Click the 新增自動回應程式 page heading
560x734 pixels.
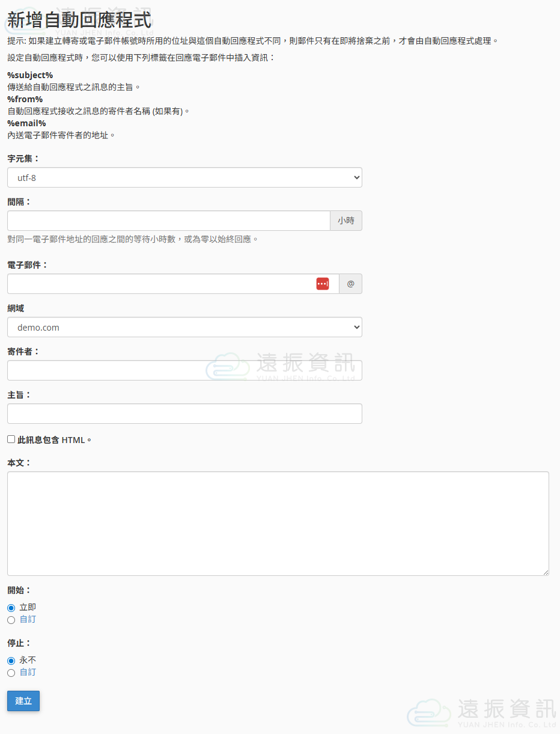(79, 19)
